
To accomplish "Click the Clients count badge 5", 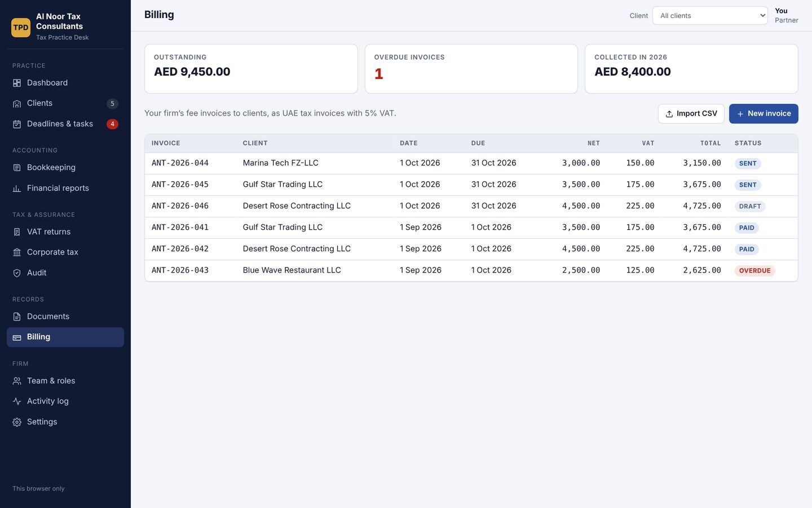I will coord(112,103).
